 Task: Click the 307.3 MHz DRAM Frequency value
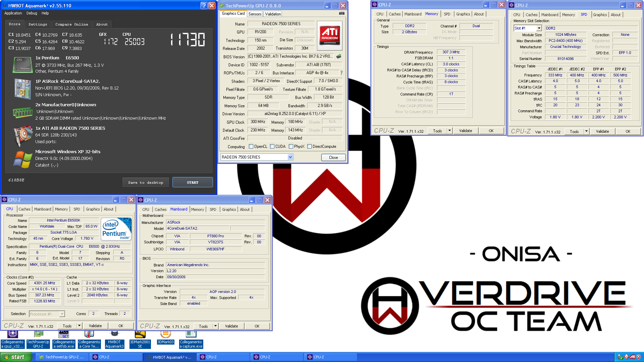451,52
